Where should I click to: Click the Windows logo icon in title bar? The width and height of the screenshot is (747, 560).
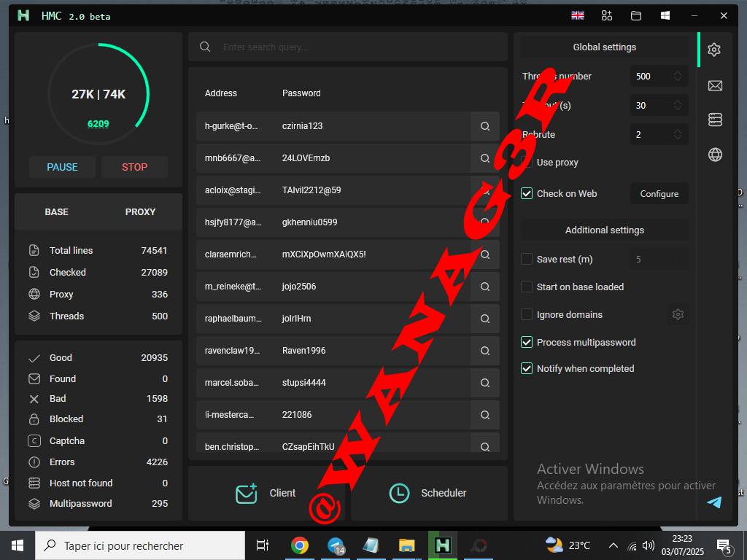tap(665, 16)
